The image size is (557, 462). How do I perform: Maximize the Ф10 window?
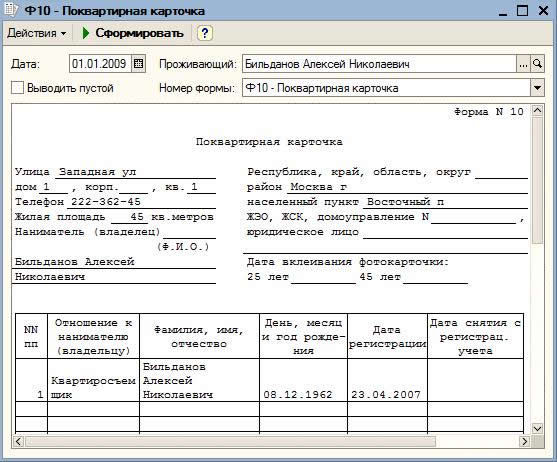tap(522, 11)
